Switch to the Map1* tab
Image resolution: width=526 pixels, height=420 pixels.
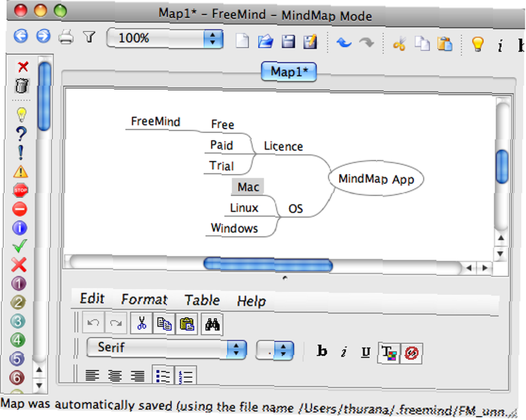click(x=289, y=71)
